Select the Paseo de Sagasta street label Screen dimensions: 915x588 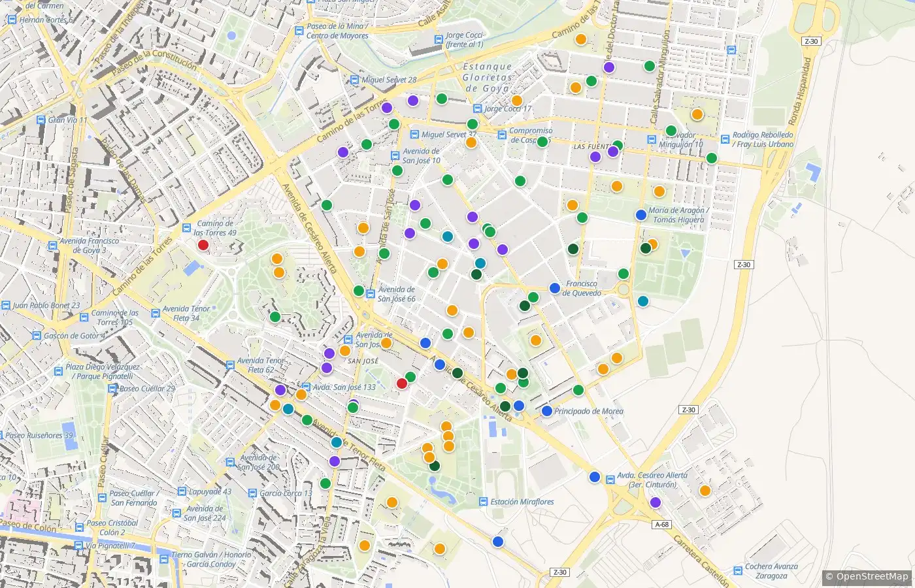pos(71,180)
